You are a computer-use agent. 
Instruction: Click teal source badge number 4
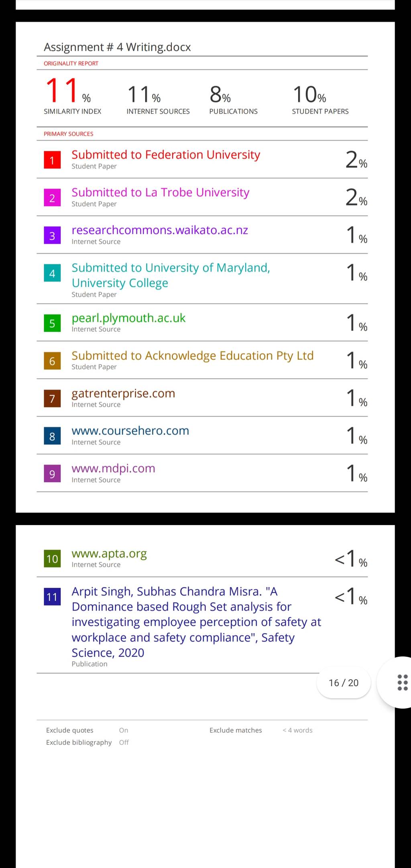(x=52, y=273)
